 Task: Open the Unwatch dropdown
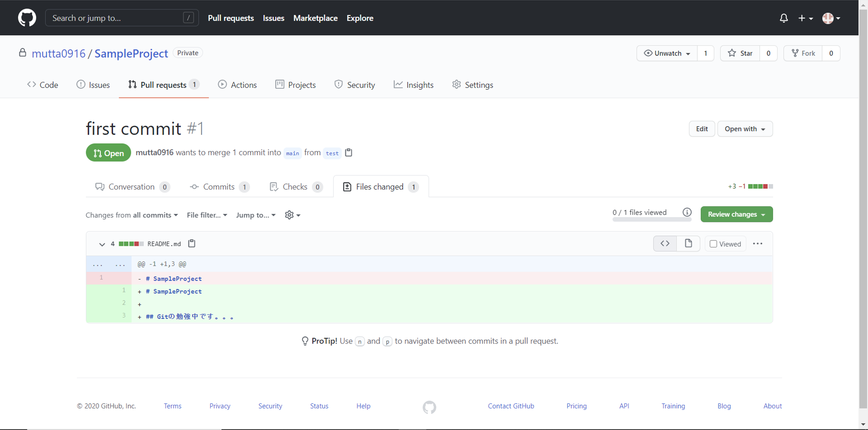(x=667, y=53)
